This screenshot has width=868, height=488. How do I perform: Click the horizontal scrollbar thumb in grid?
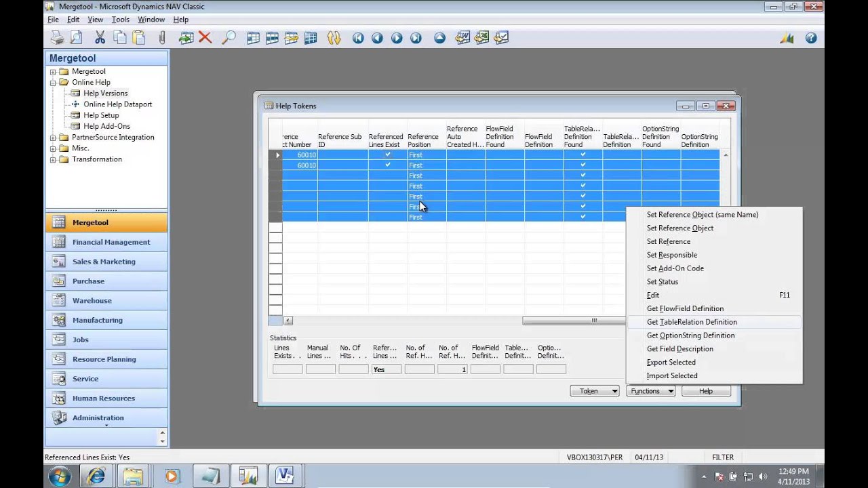tap(574, 321)
